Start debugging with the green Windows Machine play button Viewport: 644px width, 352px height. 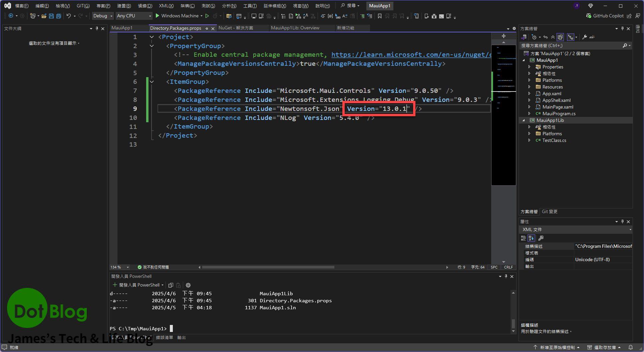pyautogui.click(x=157, y=16)
